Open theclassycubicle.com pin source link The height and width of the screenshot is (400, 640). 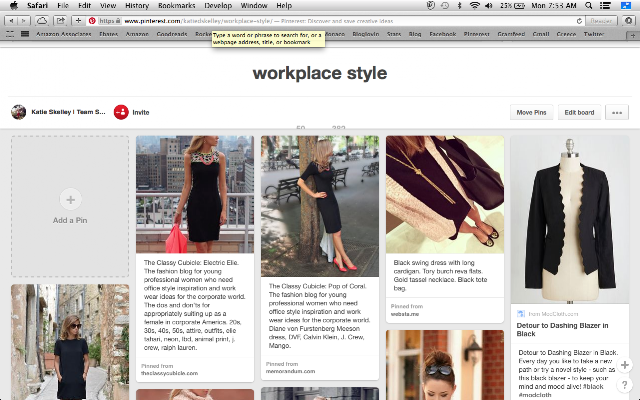coord(169,373)
